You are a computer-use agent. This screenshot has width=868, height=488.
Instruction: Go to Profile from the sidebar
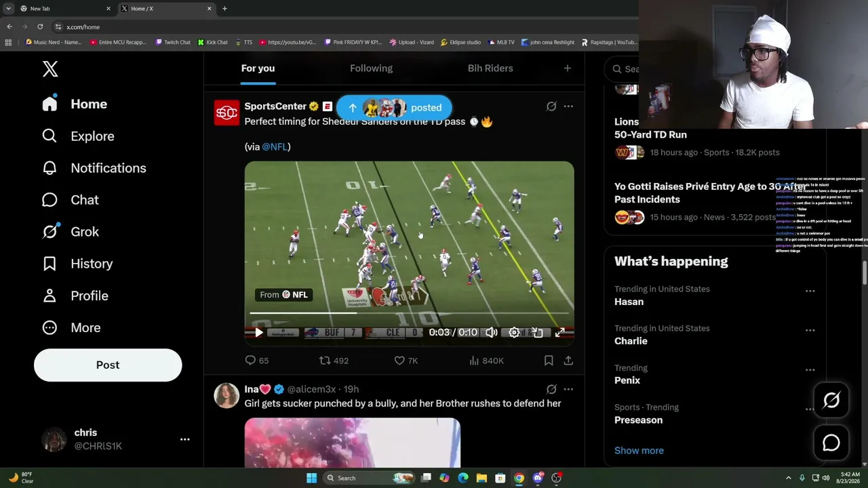(75, 296)
